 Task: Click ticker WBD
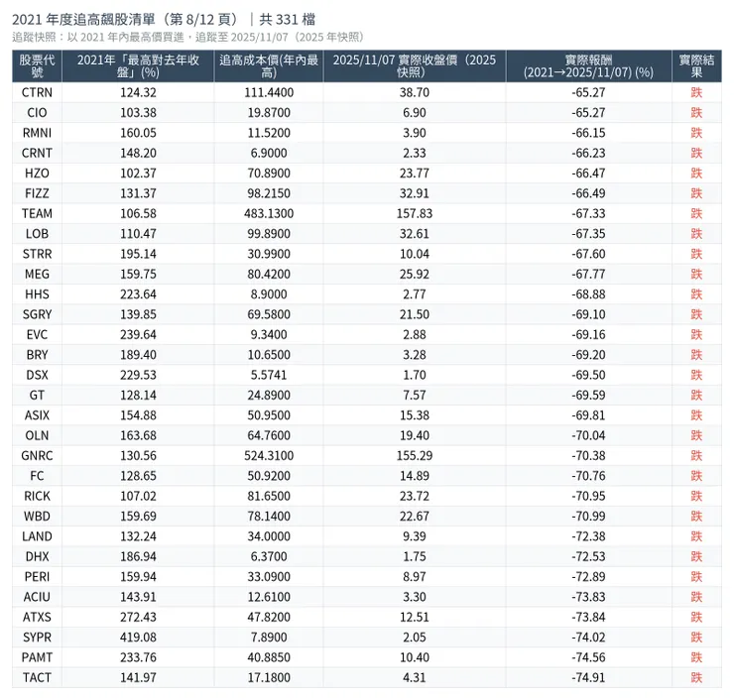(37, 517)
